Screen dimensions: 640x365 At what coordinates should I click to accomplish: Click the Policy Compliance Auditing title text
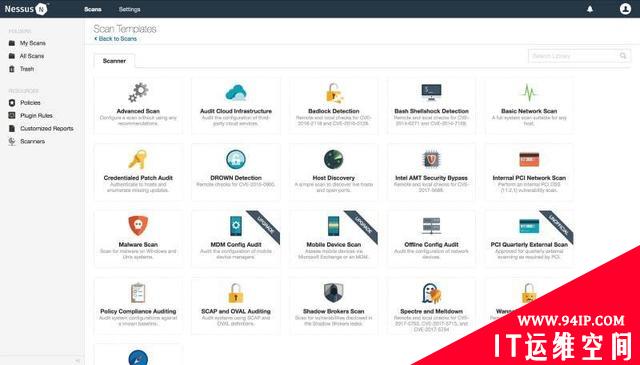click(x=138, y=312)
